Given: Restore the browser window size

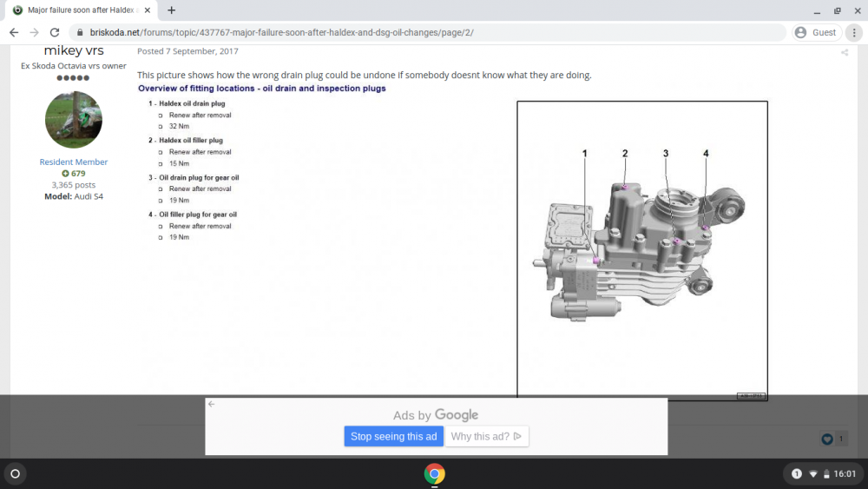Looking at the screenshot, I should pyautogui.click(x=838, y=10).
